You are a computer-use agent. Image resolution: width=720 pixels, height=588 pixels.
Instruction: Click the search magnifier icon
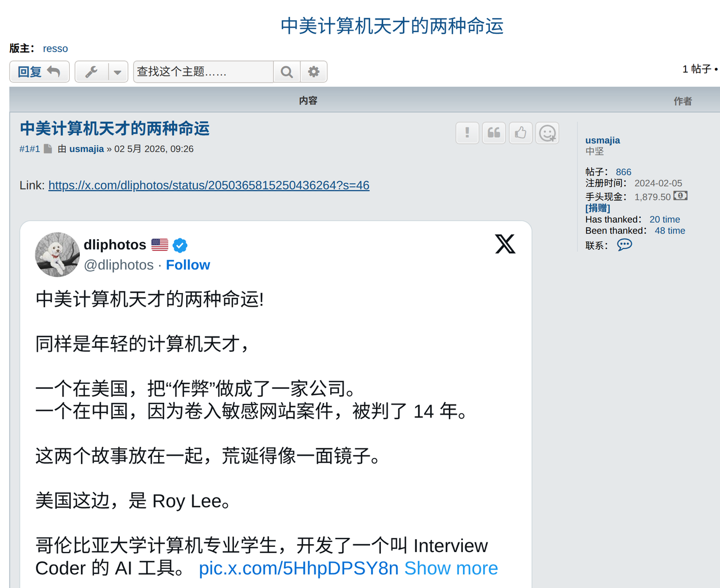(x=287, y=72)
